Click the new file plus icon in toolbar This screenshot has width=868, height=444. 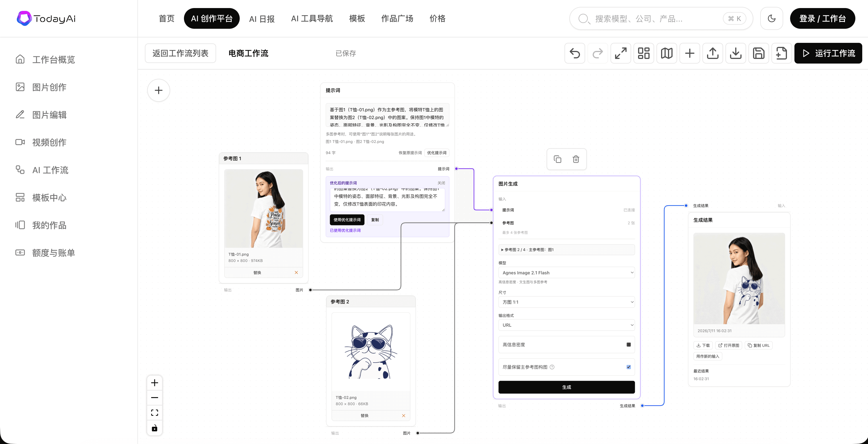[x=781, y=53]
